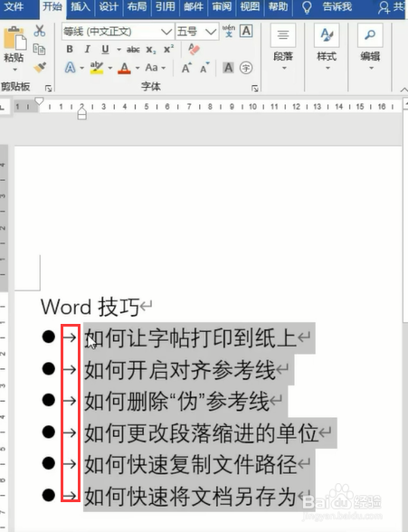The width and height of the screenshot is (408, 532).
Task: Switch to the 引用 References tab
Action: point(166,6)
